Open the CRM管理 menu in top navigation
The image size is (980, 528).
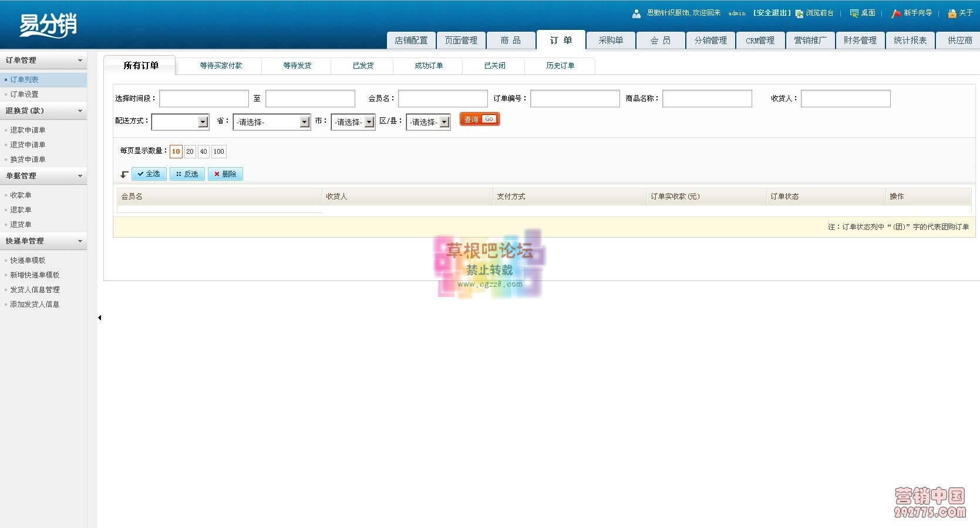tap(760, 40)
